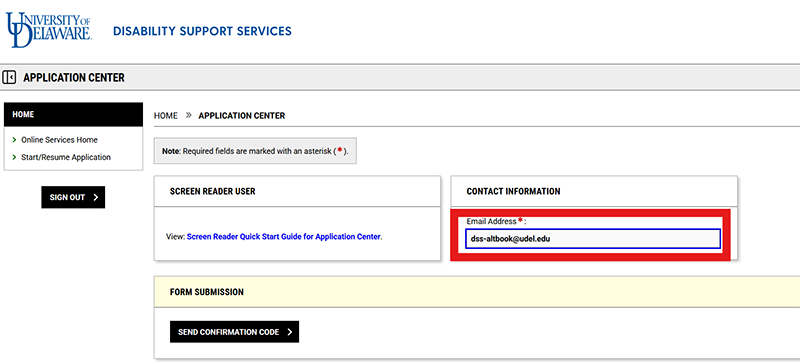Open Start/Resume Application link

pyautogui.click(x=66, y=157)
